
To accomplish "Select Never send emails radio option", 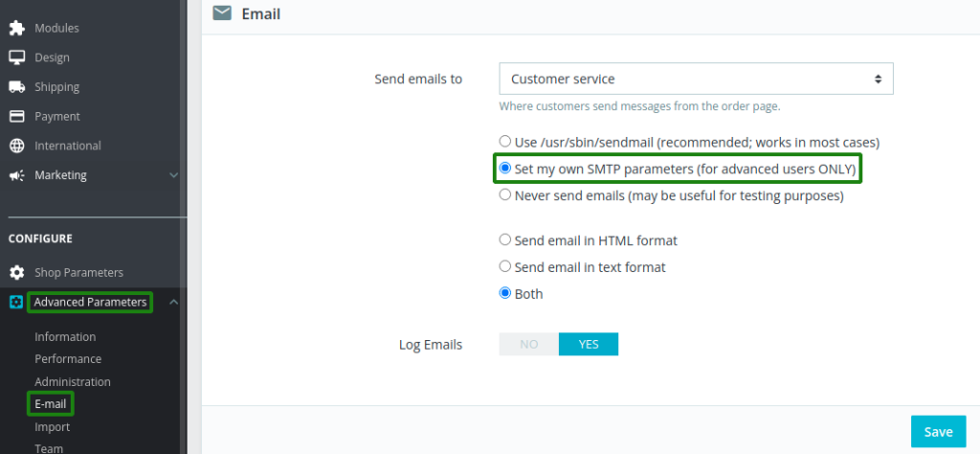I will click(x=505, y=195).
